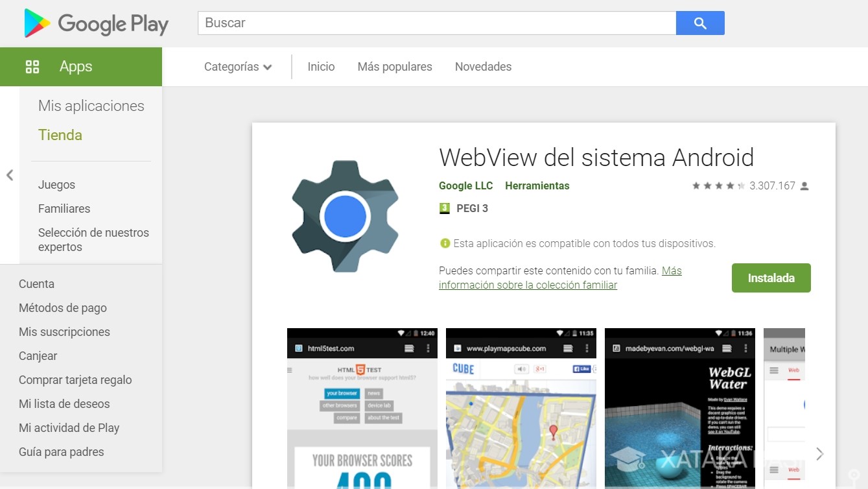The height and width of the screenshot is (489, 868).
Task: Click the Google Play logo
Action: tap(96, 23)
